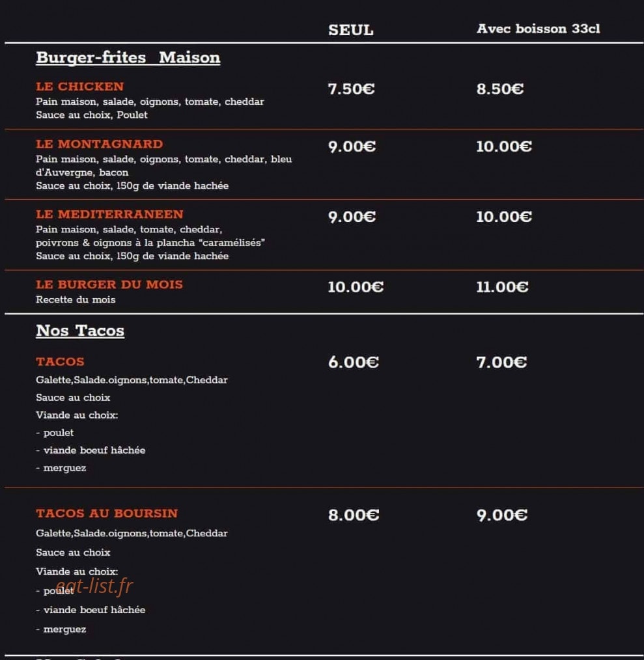Click the LE MEDITERRANEEN heading
644x660 pixels.
point(109,214)
